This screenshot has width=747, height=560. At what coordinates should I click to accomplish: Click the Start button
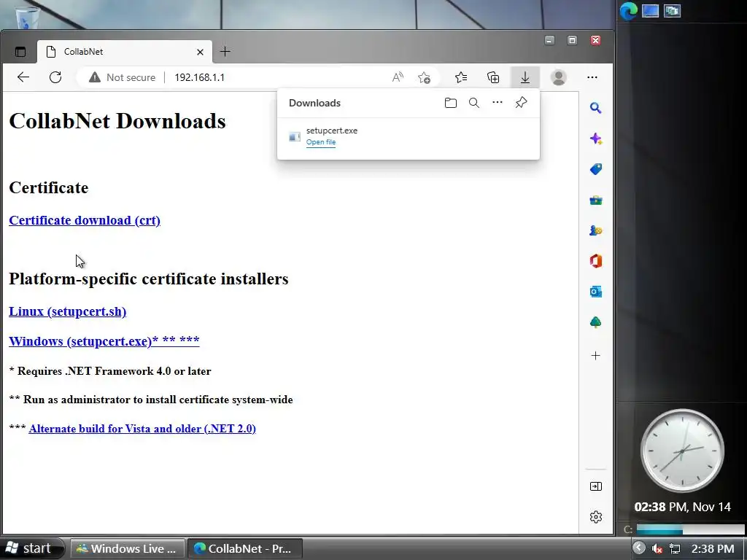[x=31, y=548]
